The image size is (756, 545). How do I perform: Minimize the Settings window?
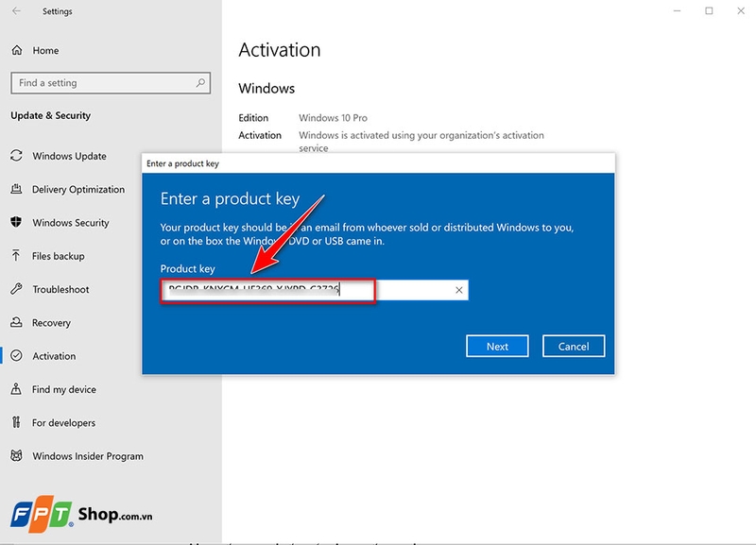[x=677, y=10]
